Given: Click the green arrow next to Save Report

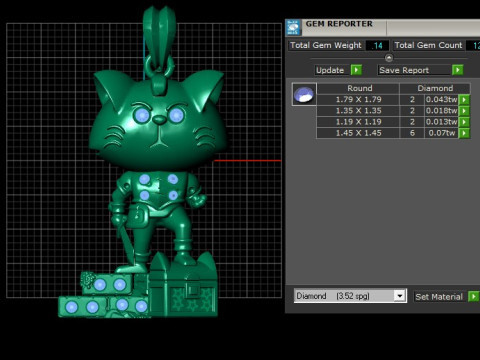Looking at the screenshot, I should click(x=458, y=70).
